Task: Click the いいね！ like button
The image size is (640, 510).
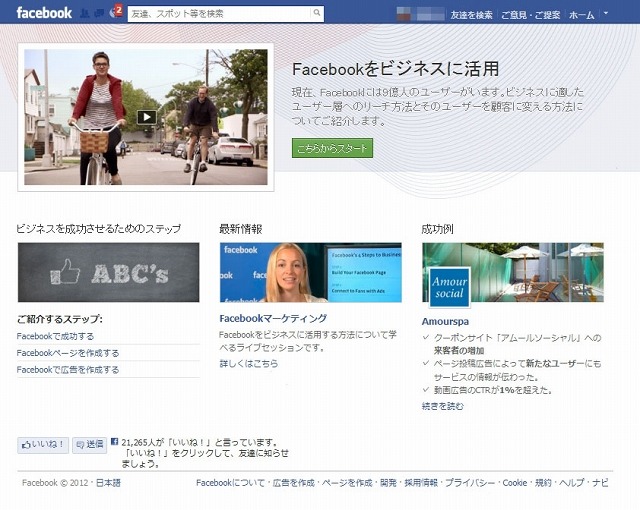Action: (43, 445)
